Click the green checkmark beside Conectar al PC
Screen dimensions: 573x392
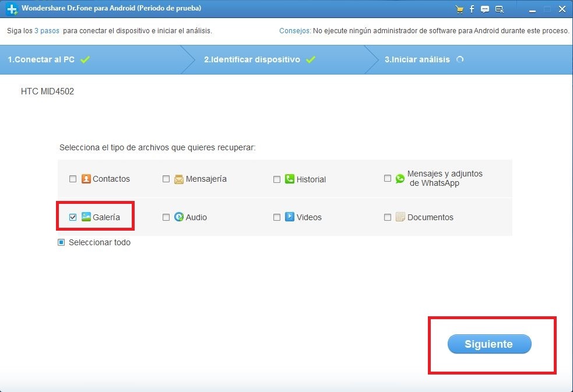click(85, 59)
